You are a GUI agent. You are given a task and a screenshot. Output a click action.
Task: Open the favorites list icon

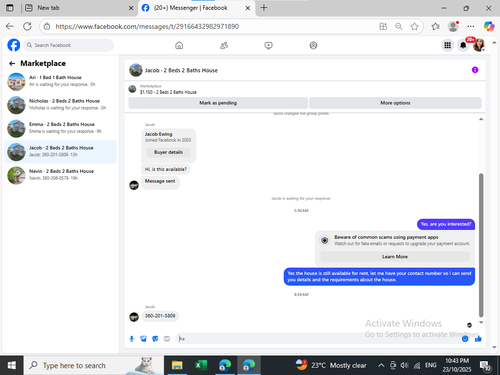pyautogui.click(x=435, y=26)
